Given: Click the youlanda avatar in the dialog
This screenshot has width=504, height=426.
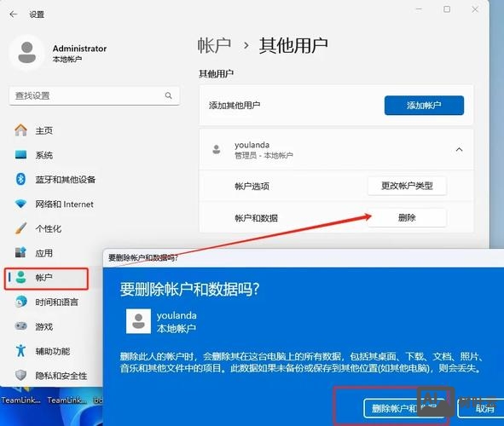Looking at the screenshot, I should pos(138,321).
